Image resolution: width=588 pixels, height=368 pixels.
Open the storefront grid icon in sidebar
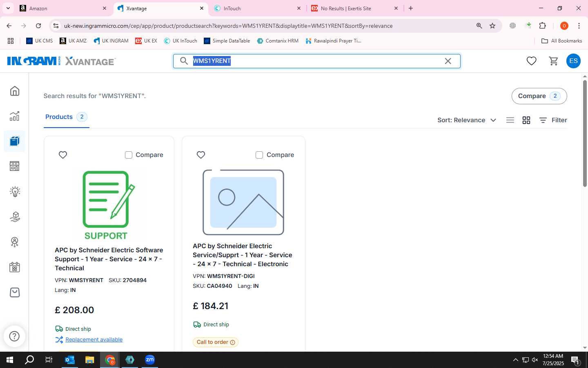click(15, 166)
